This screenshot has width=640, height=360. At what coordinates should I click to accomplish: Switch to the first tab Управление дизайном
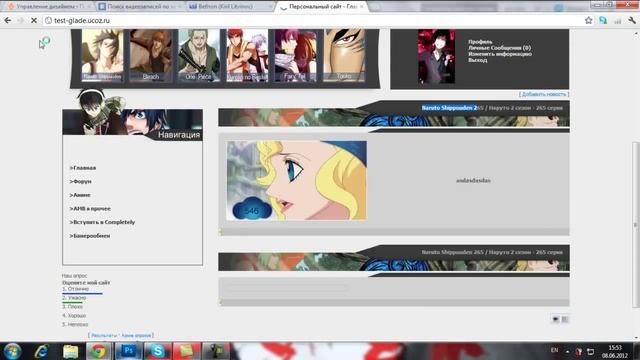pyautogui.click(x=47, y=7)
